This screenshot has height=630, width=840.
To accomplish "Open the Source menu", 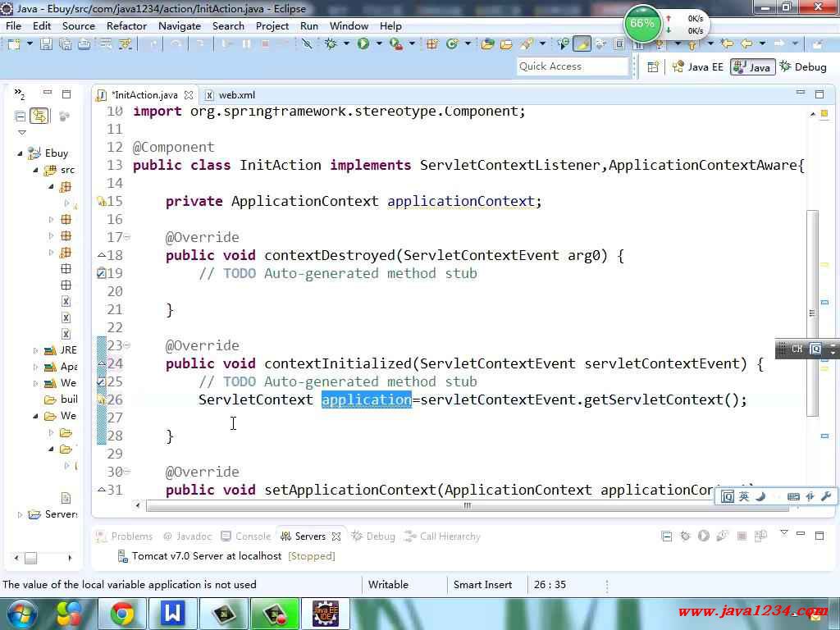I will point(78,25).
